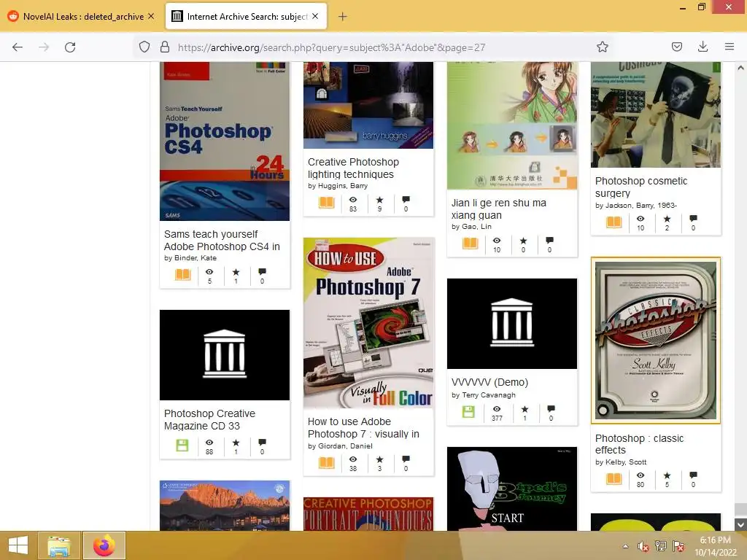Open Jian li ge ren shu ma cover
The height and width of the screenshot is (560, 747).
pyautogui.click(x=512, y=125)
